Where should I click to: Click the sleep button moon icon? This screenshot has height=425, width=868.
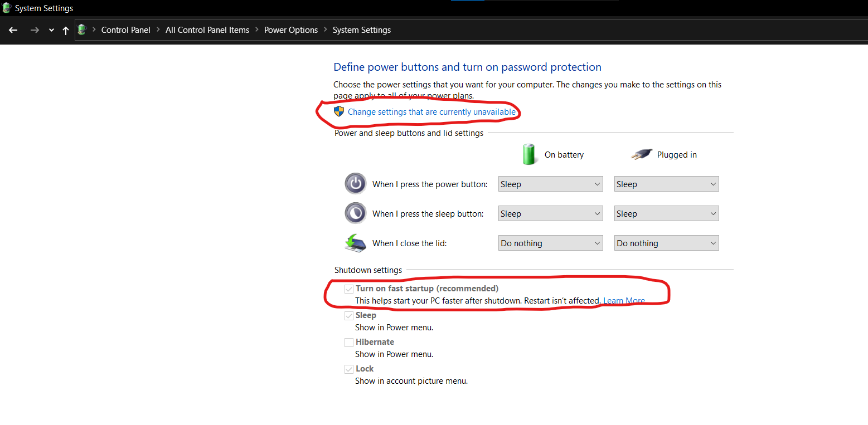(x=355, y=213)
